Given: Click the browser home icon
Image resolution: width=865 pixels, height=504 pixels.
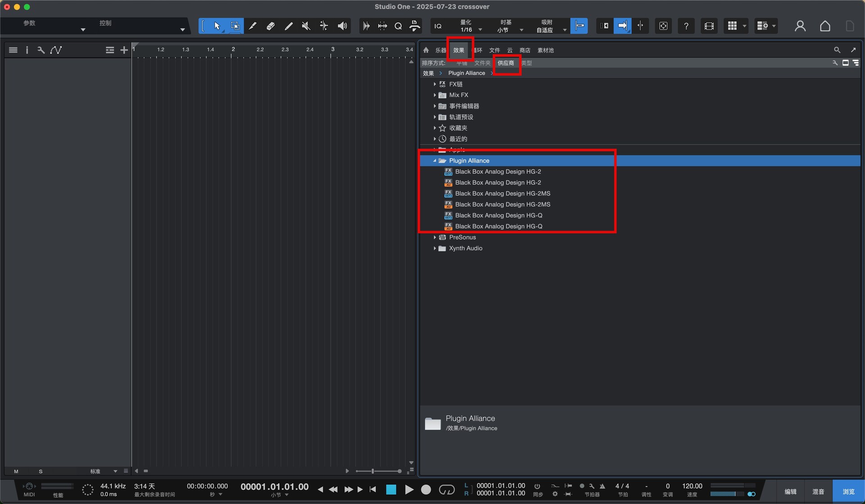Looking at the screenshot, I should coord(426,50).
